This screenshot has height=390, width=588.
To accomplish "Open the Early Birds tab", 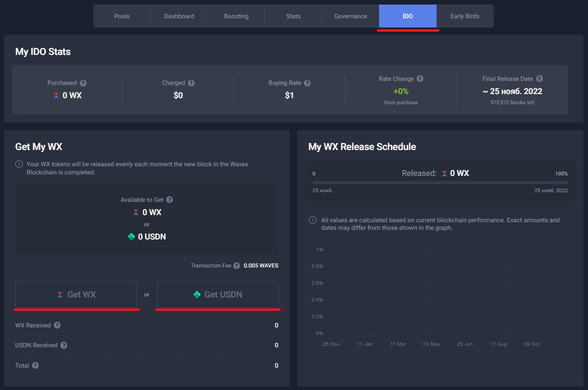I will coord(465,16).
